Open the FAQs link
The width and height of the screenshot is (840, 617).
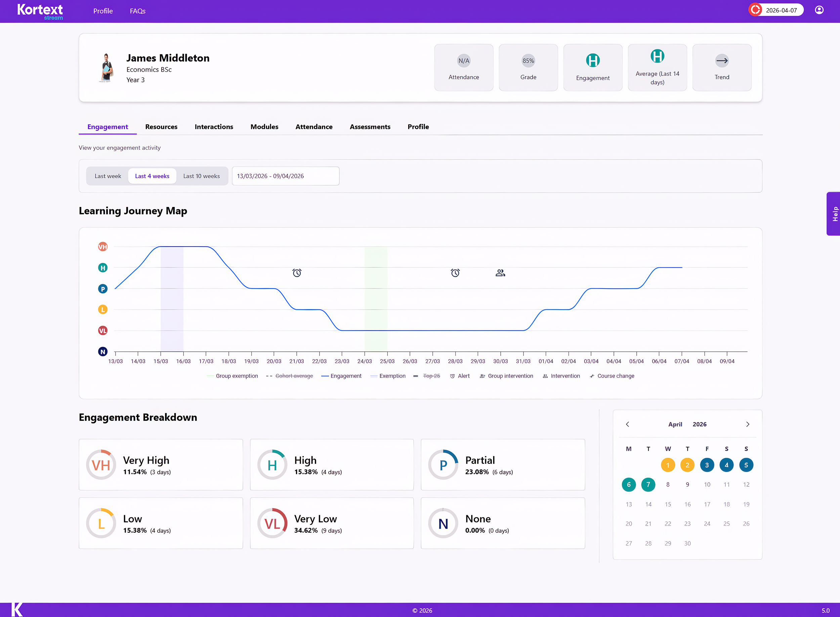(x=137, y=11)
